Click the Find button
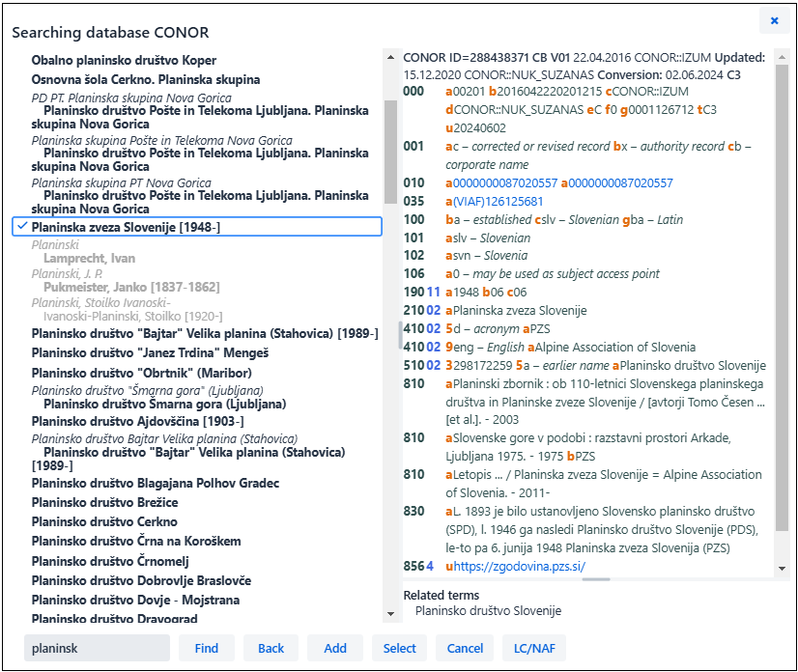Viewport: 798px width, 672px height. click(206, 648)
